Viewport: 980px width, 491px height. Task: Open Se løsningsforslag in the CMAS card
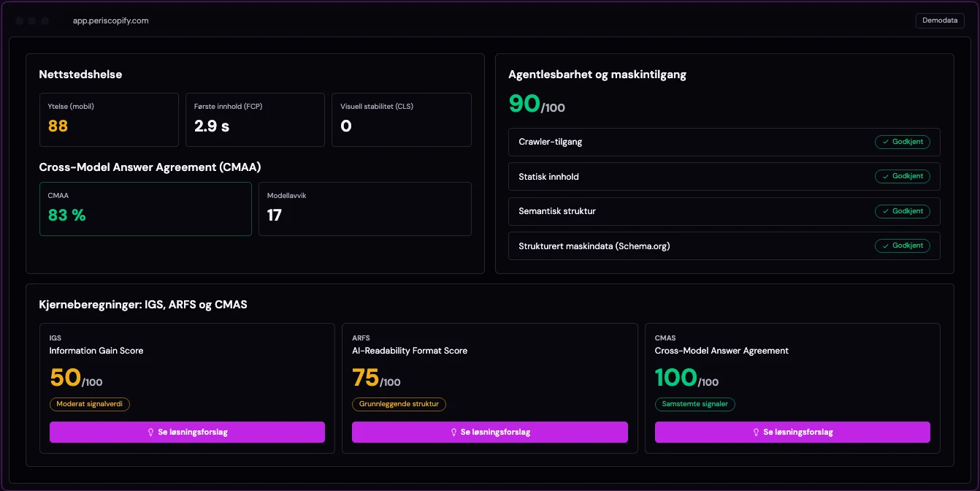pos(792,432)
